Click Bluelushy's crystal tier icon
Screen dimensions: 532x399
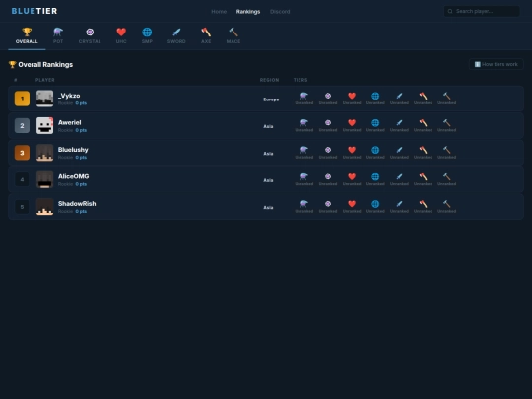[328, 150]
